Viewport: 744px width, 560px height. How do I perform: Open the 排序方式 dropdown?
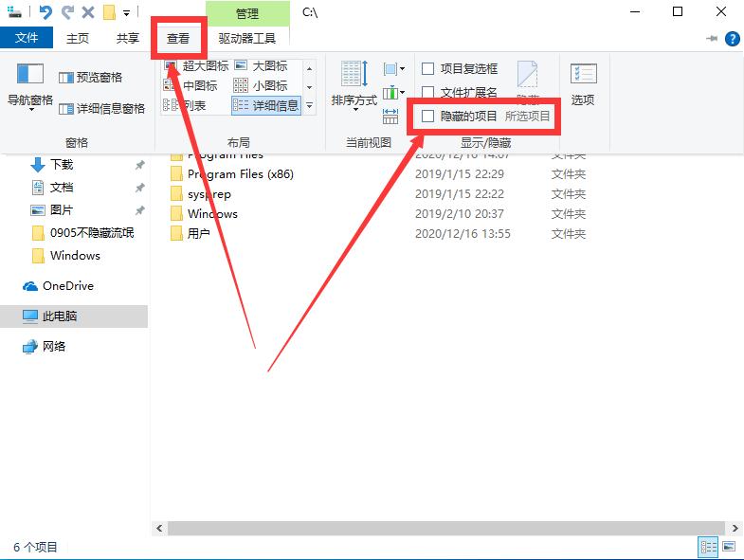coord(354,86)
